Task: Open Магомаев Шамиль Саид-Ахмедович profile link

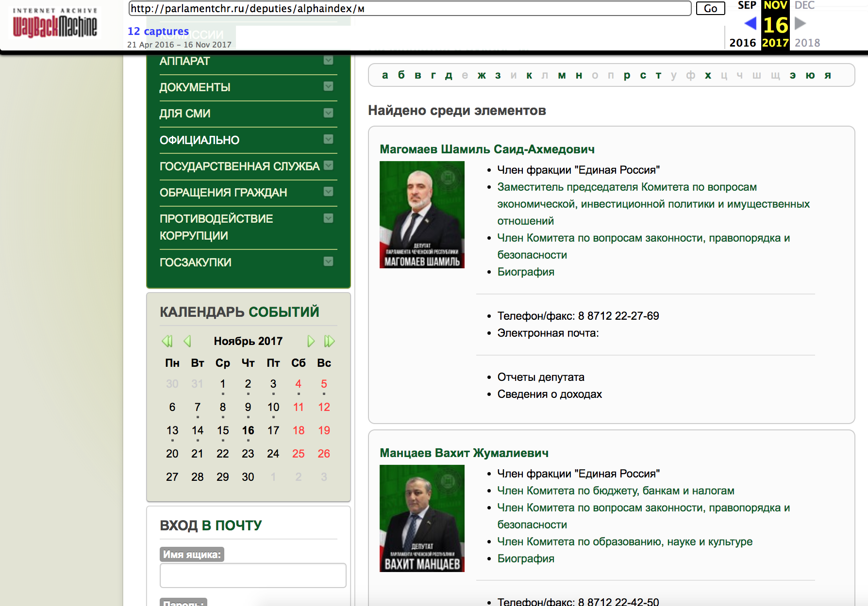Action: [487, 149]
